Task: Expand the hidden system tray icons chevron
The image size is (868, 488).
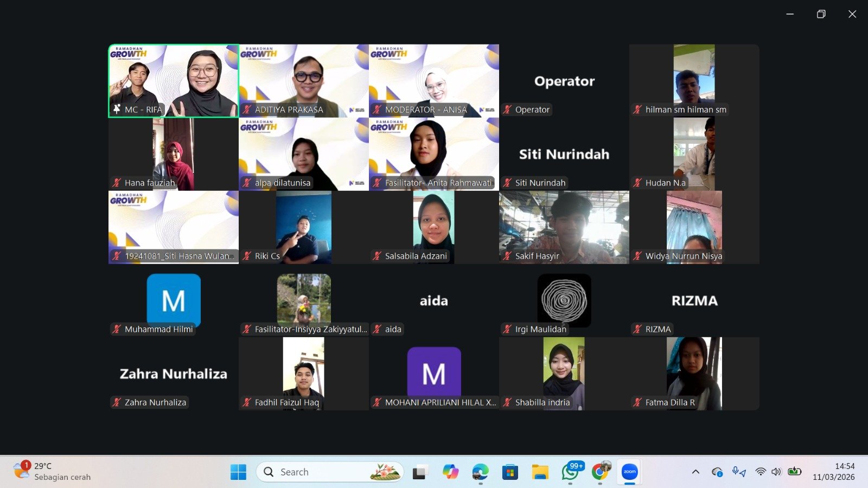Action: [695, 472]
